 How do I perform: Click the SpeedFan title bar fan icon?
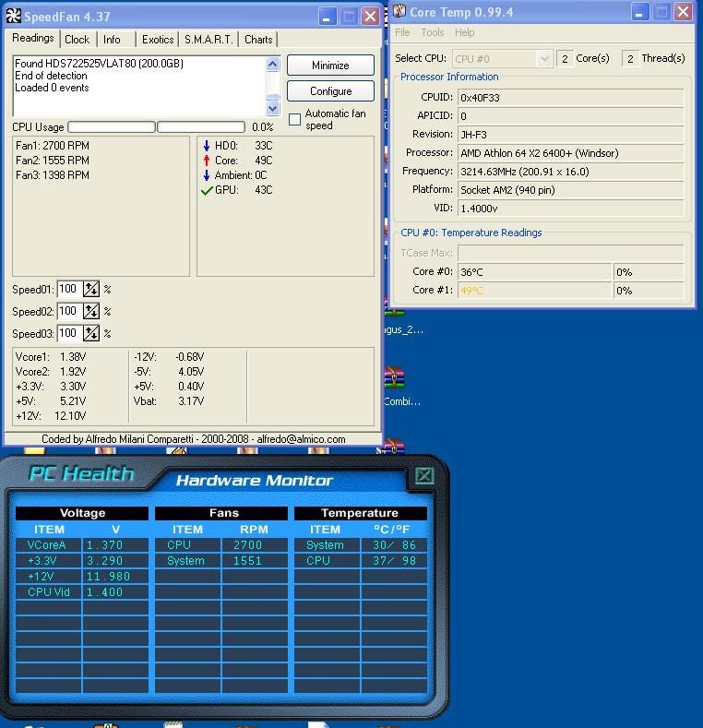pos(14,17)
